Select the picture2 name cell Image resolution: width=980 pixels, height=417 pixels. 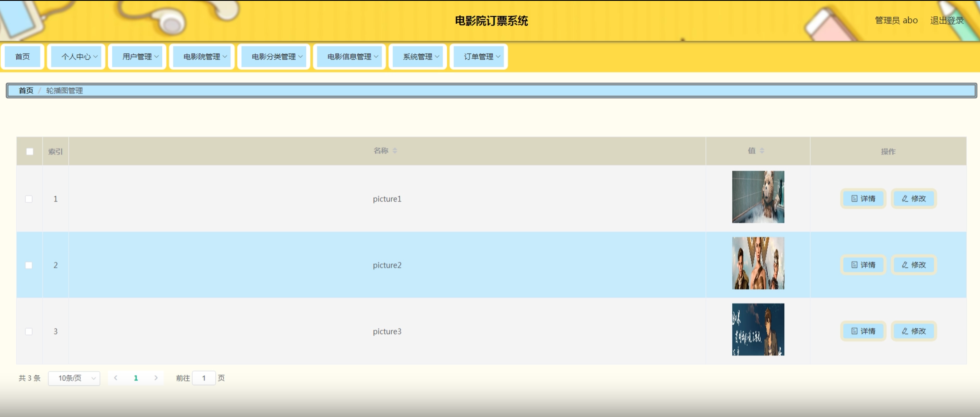(x=387, y=265)
